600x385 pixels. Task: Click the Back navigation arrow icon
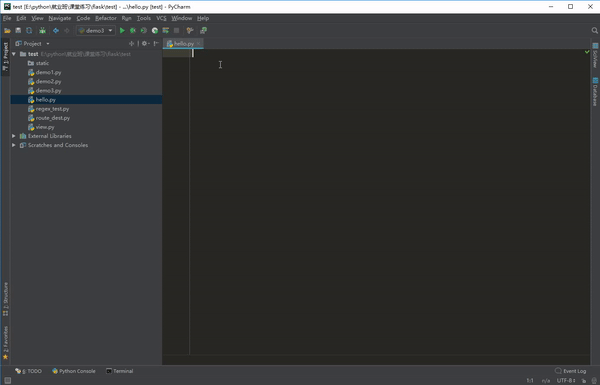(56, 31)
